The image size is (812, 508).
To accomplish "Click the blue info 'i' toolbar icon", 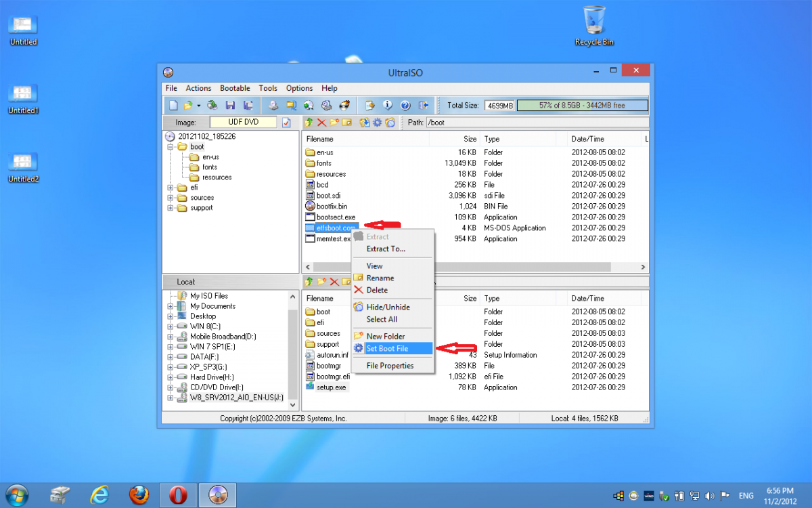I will pyautogui.click(x=388, y=106).
